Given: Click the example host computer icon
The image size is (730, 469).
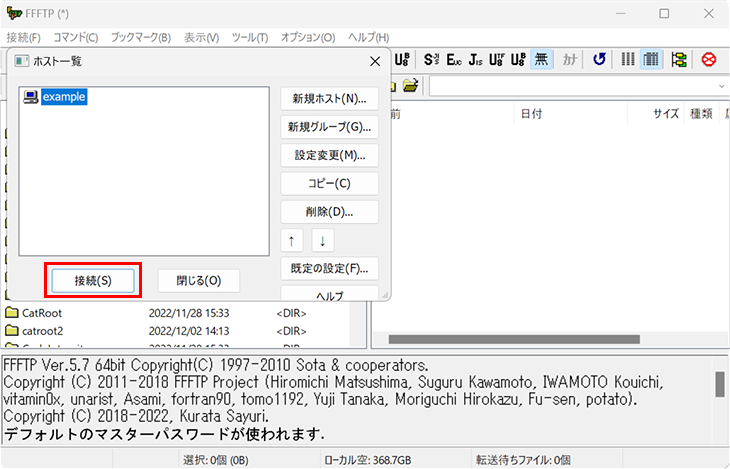Looking at the screenshot, I should 31,97.
